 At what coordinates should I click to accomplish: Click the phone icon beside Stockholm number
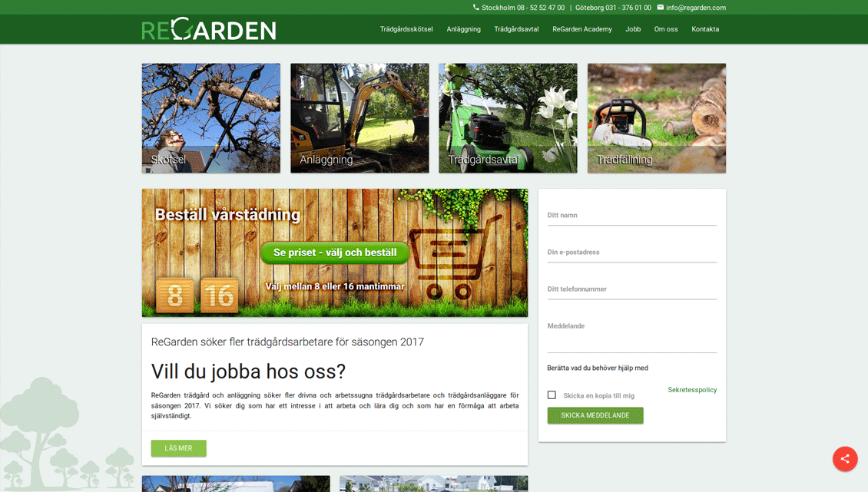point(475,8)
